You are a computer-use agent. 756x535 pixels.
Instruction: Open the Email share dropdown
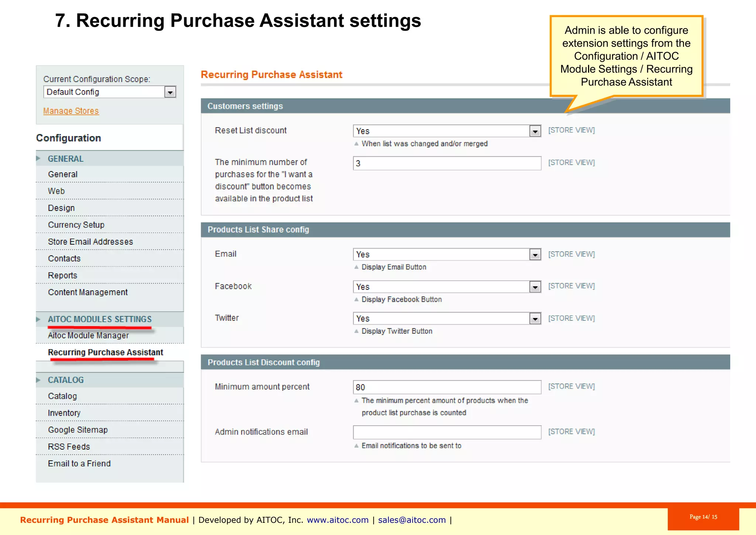(447, 255)
